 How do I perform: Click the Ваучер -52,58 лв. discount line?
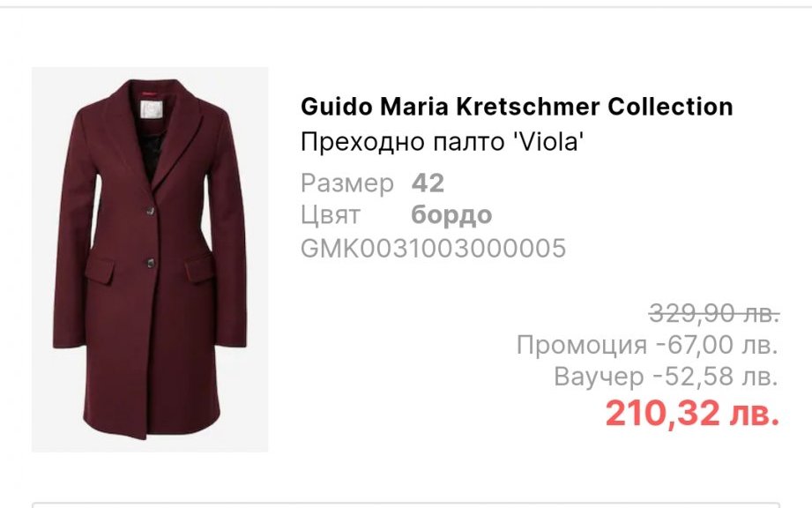666,377
